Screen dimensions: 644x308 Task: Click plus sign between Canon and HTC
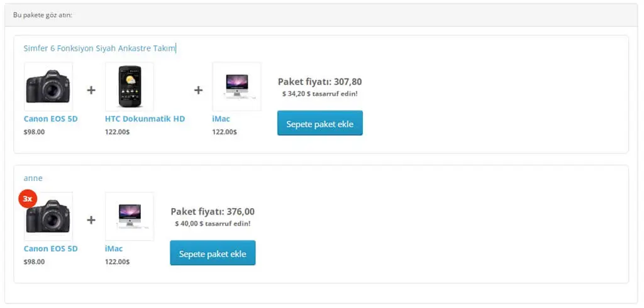[x=91, y=90]
